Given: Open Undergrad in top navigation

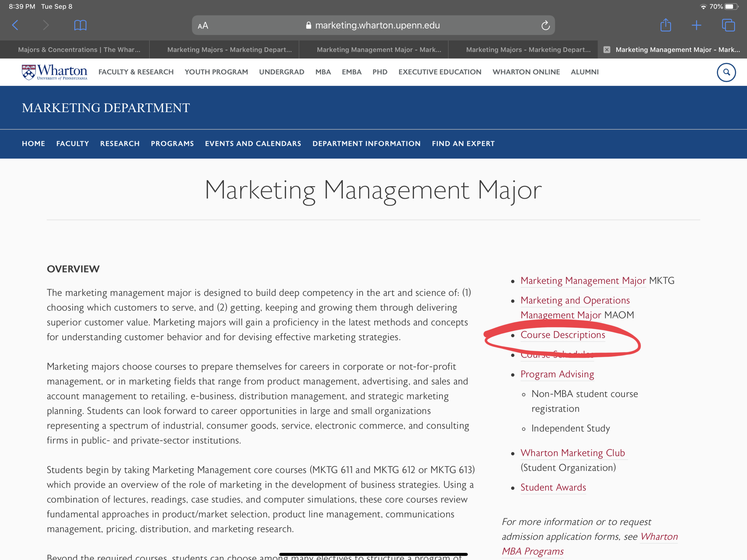Looking at the screenshot, I should coord(282,72).
